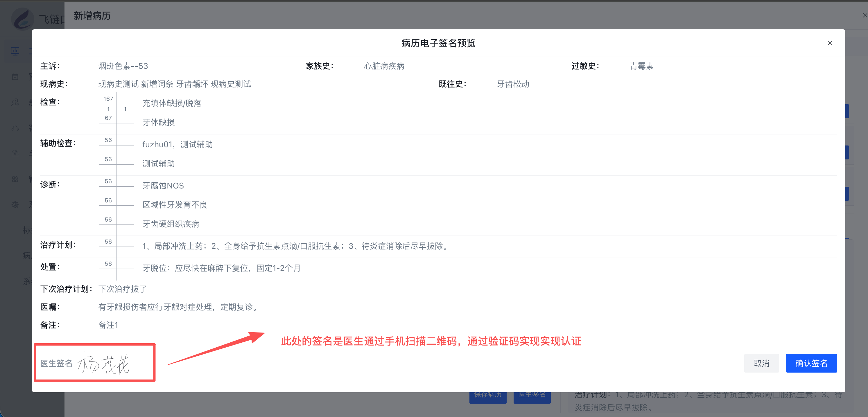The height and width of the screenshot is (417, 868).
Task: Click the 现病史测试 新增词条 present illness text
Action: point(174,84)
